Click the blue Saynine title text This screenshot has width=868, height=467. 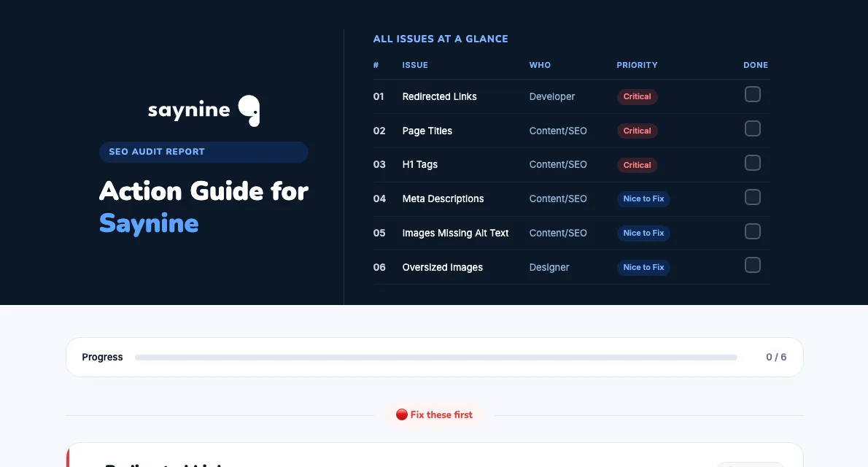click(149, 224)
